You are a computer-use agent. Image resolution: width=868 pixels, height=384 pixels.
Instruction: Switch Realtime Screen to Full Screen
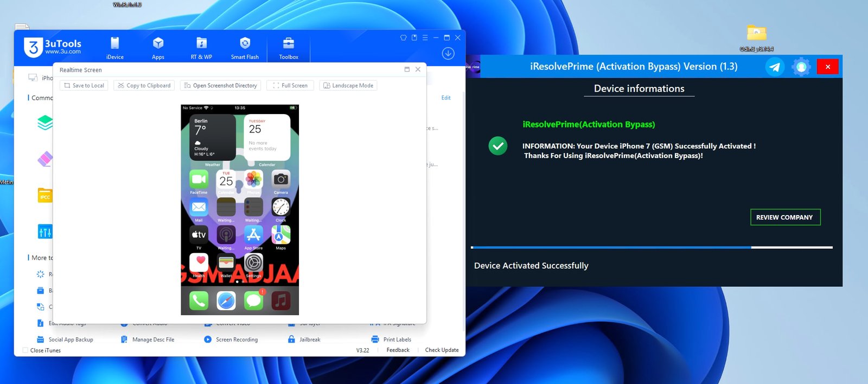click(290, 85)
